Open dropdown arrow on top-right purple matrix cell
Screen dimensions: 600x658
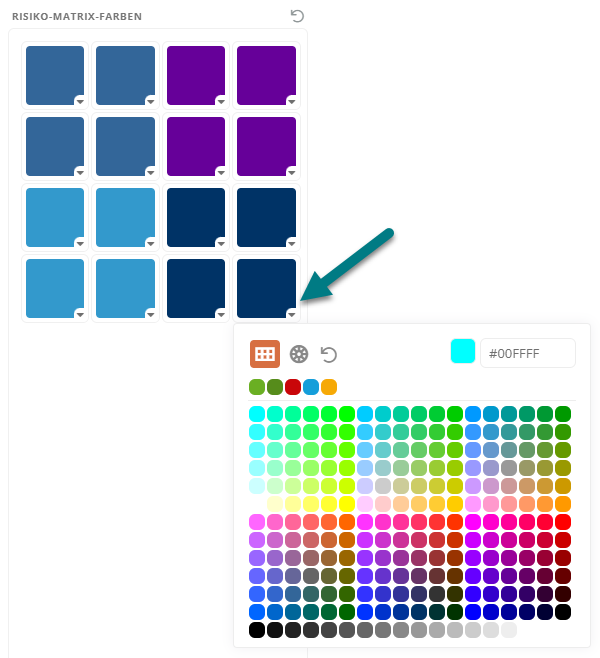tap(291, 101)
